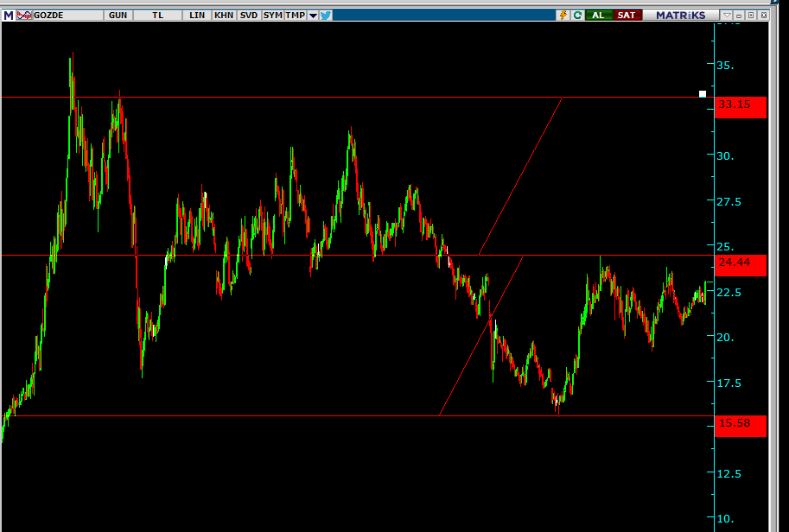Select the 15.58 price level label
The image size is (789, 532).
pos(741,426)
